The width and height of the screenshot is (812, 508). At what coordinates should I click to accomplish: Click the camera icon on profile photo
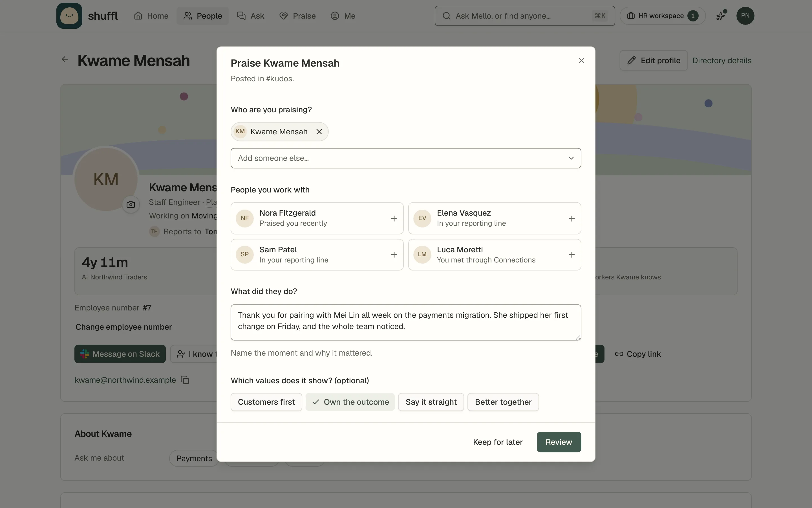click(131, 204)
